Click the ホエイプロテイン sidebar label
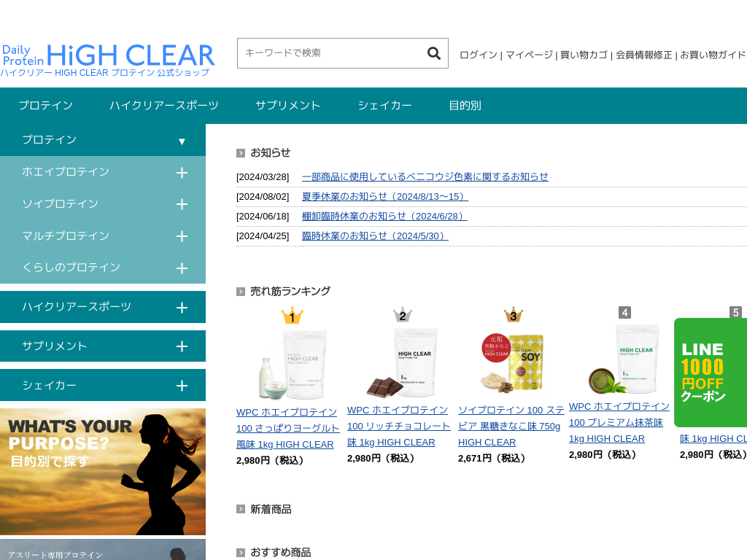Screen dimensions: 747x560 [66, 172]
